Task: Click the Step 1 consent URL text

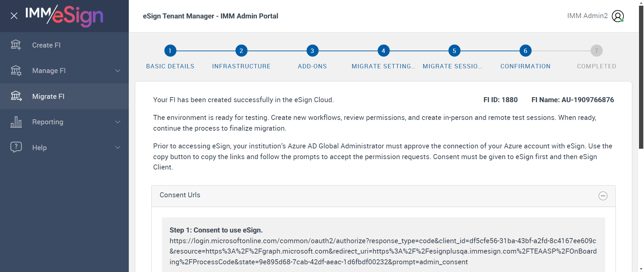Action: click(x=383, y=251)
